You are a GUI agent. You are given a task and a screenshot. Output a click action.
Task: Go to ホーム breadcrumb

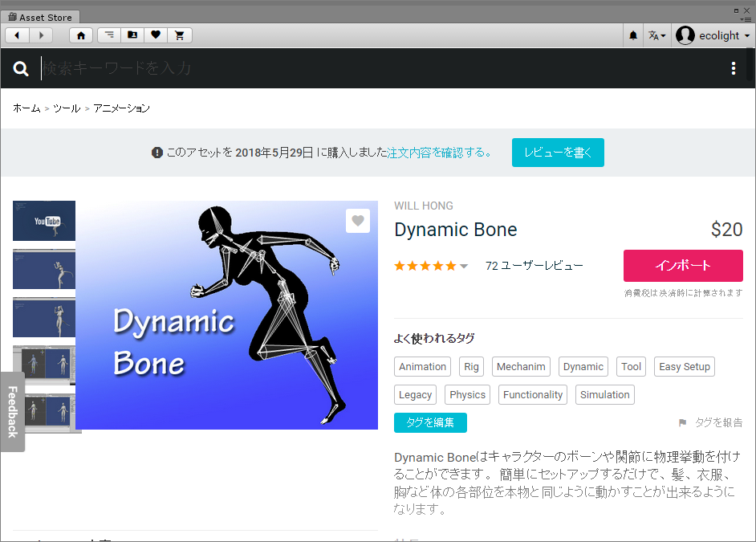pos(26,108)
